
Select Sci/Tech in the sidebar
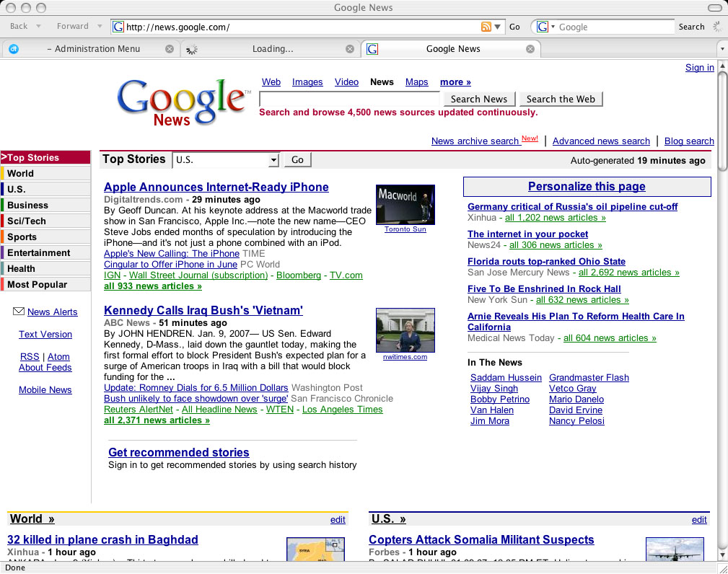[45, 221]
